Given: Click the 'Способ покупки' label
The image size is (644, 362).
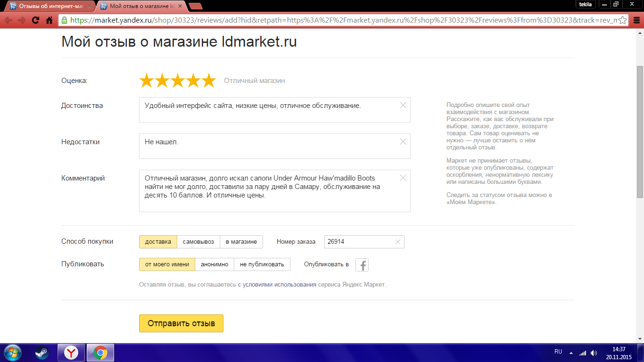Looking at the screenshot, I should [x=87, y=242].
